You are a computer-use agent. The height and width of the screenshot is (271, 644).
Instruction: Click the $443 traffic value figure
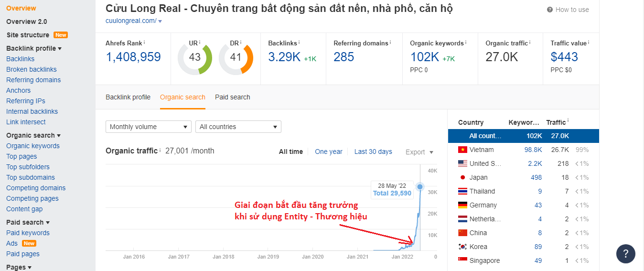564,57
